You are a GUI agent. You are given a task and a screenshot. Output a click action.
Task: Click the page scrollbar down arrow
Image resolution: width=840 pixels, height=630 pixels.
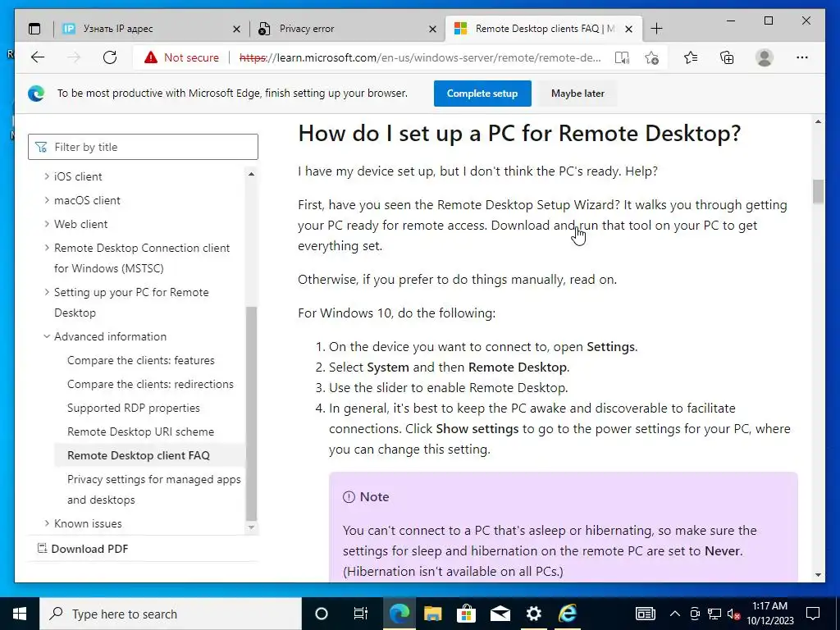[x=818, y=575]
